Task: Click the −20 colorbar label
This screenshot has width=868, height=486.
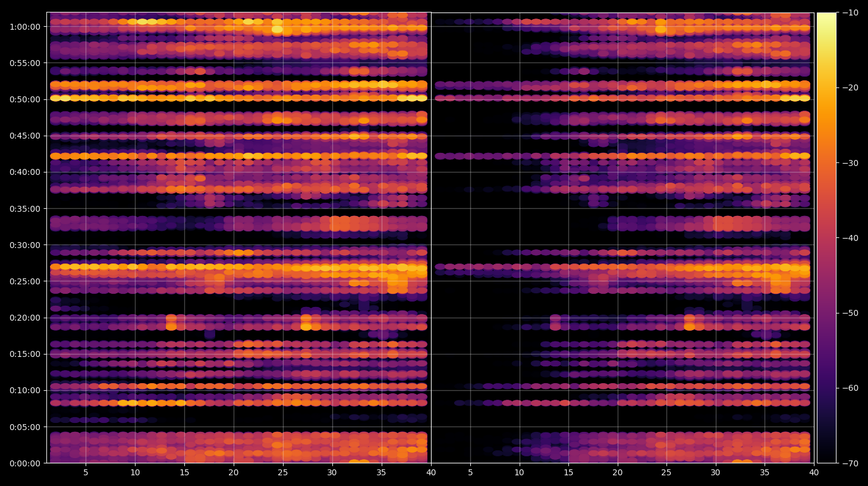Action: [x=851, y=87]
